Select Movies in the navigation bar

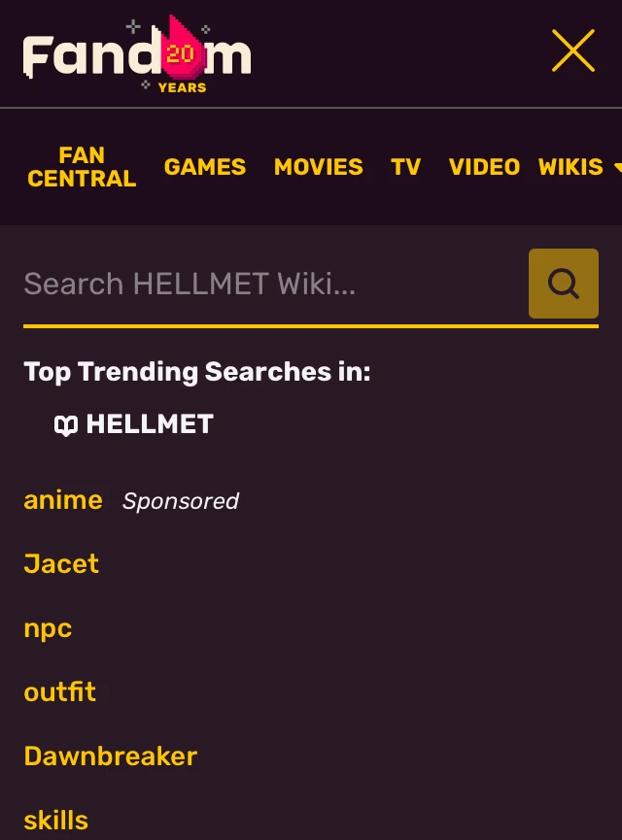point(318,167)
